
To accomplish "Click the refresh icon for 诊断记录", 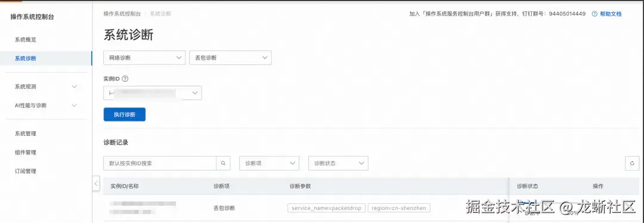I will click(x=632, y=163).
